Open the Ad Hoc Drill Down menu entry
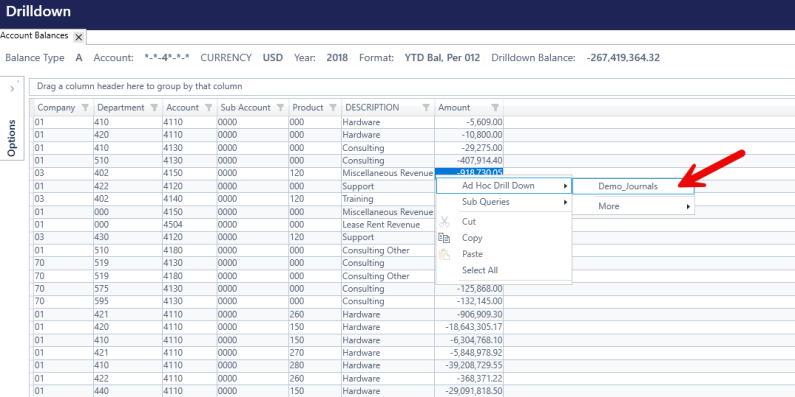This screenshot has width=795, height=397. tap(504, 186)
